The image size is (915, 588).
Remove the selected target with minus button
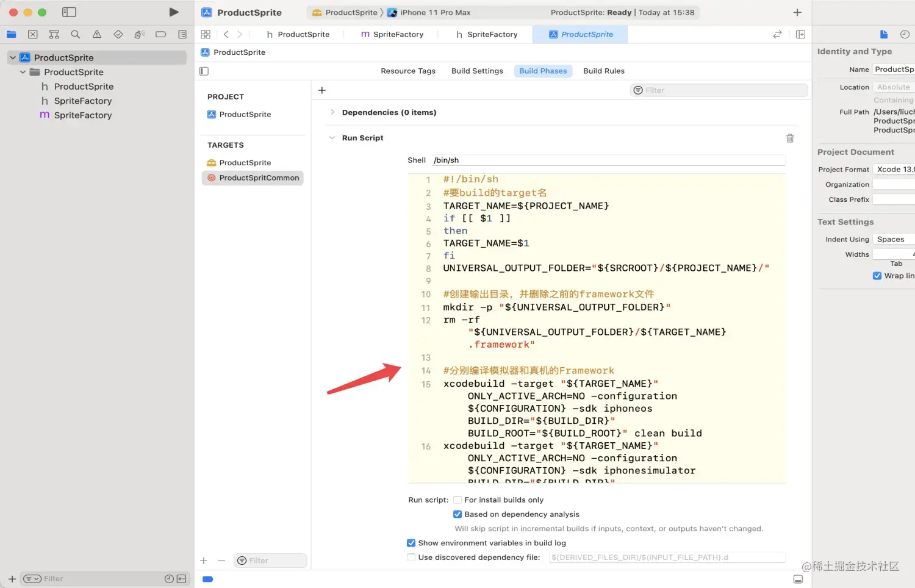(x=221, y=561)
